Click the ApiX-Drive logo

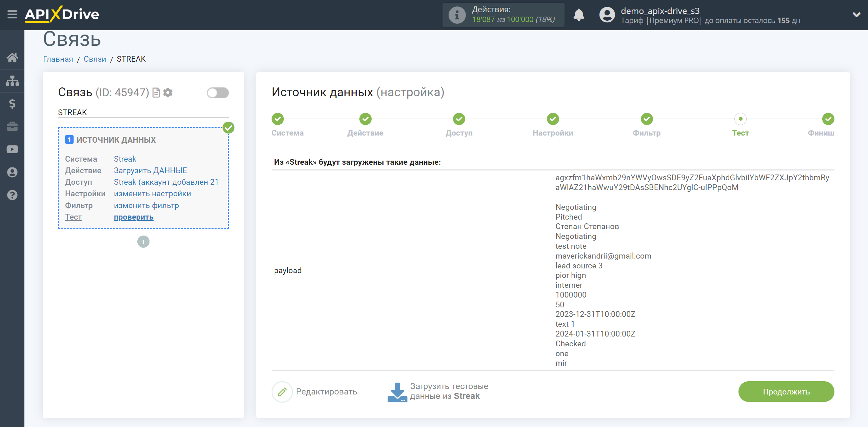tap(62, 15)
